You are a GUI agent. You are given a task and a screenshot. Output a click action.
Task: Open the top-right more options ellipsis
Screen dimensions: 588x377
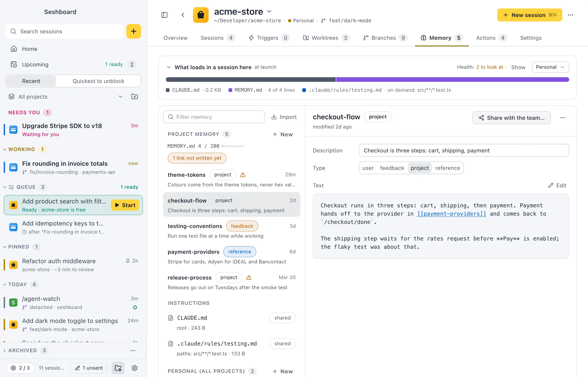click(x=571, y=15)
